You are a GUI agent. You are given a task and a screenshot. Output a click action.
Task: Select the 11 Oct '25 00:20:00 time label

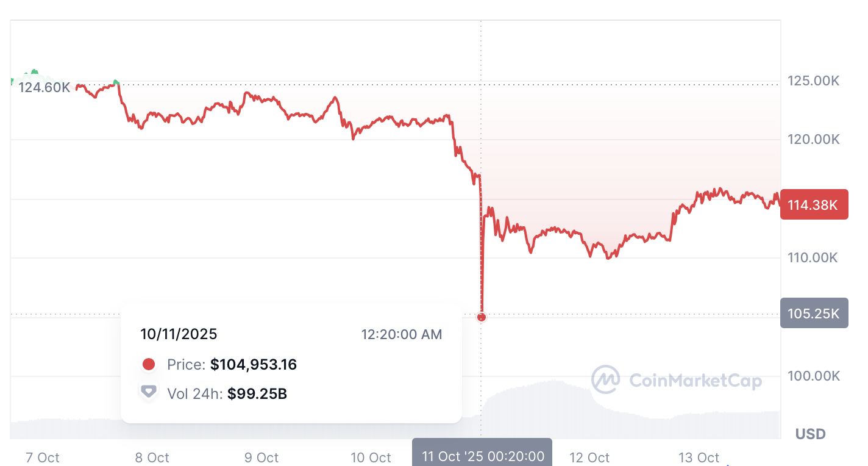tap(482, 456)
